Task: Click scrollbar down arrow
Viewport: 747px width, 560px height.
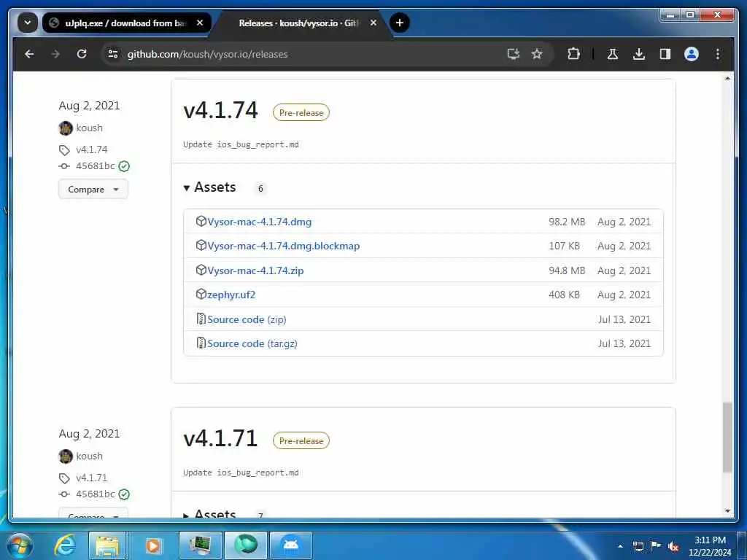Action: (727, 511)
